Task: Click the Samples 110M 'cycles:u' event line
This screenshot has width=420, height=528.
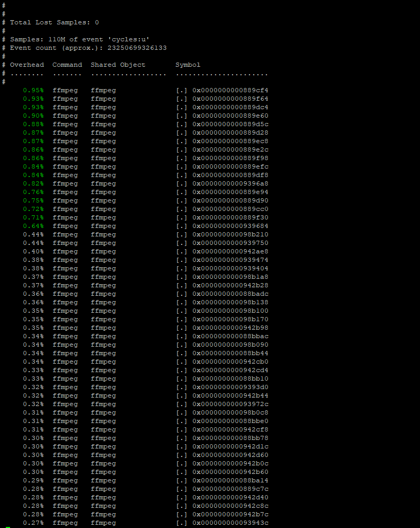Action: (x=79, y=39)
